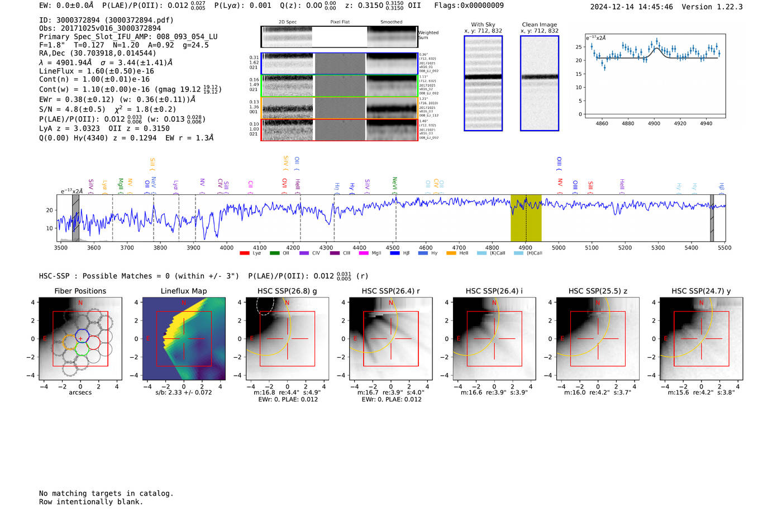Open the Clean Image cutout
The width and height of the screenshot is (782, 532).
pos(540,83)
